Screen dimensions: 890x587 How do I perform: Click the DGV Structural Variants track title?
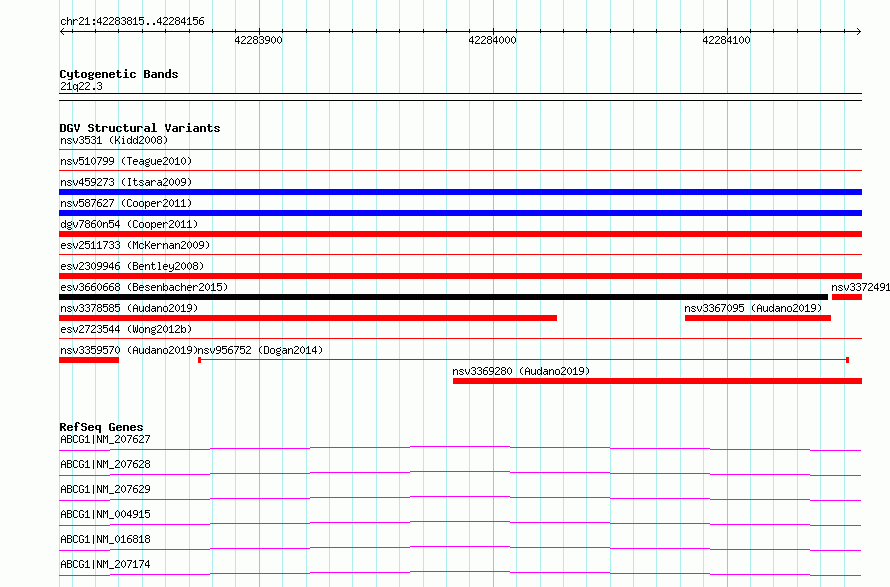[140, 128]
